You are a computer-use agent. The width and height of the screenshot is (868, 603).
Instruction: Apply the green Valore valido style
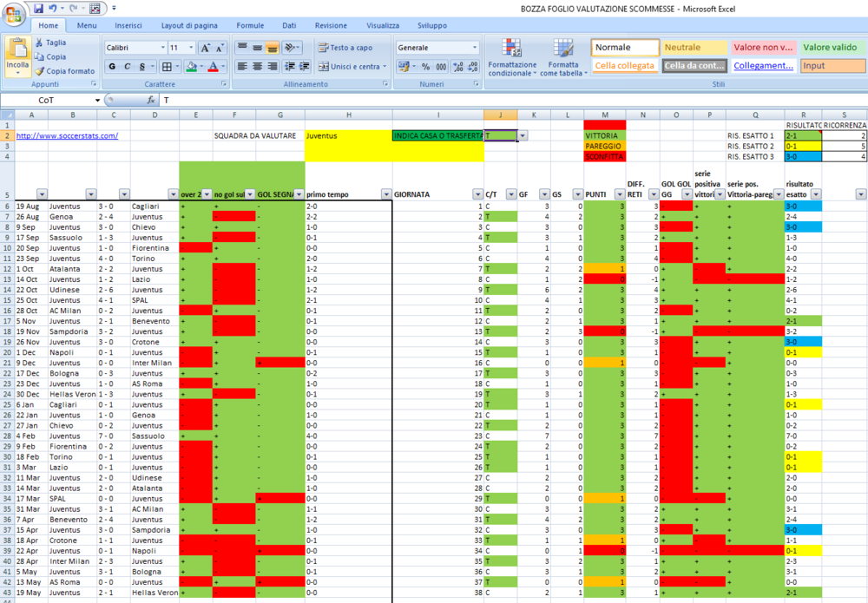832,48
